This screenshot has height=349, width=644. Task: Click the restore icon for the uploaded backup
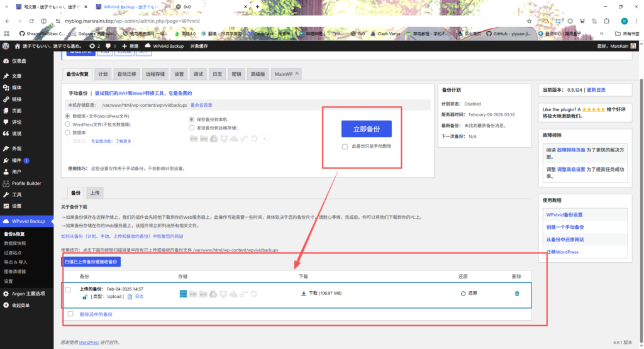click(x=464, y=293)
